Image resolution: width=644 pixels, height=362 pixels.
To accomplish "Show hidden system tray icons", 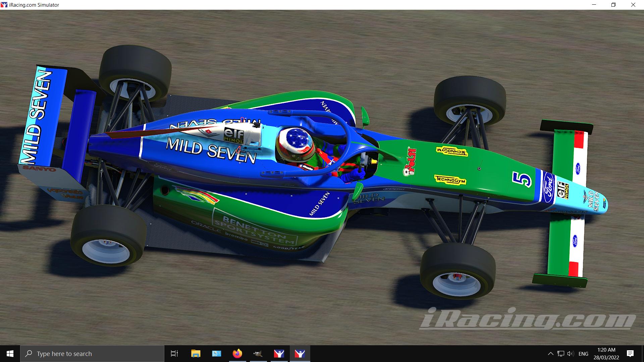I will coord(551,354).
